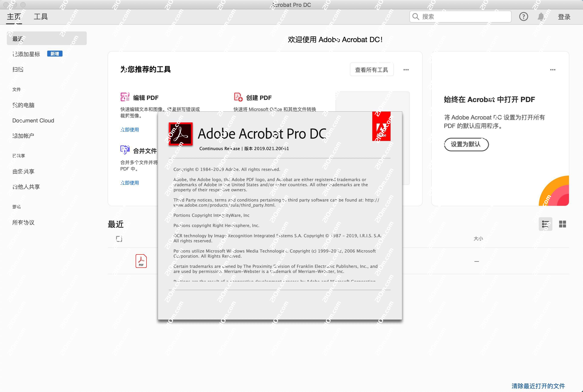
Task: Switch to the 主页 tab
Action: pyautogui.click(x=14, y=17)
